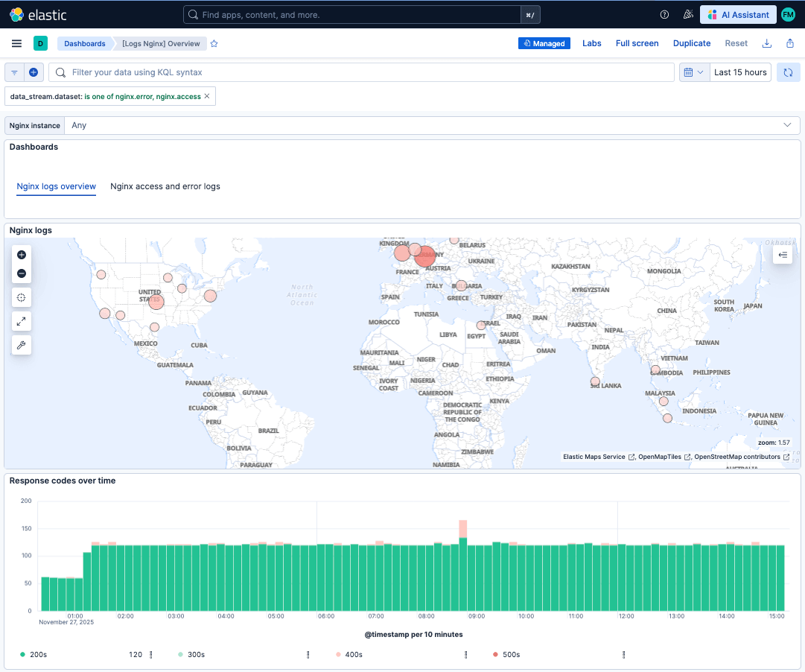The width and height of the screenshot is (805, 672).
Task: Click the fit to data bounds icon
Action: click(22, 298)
